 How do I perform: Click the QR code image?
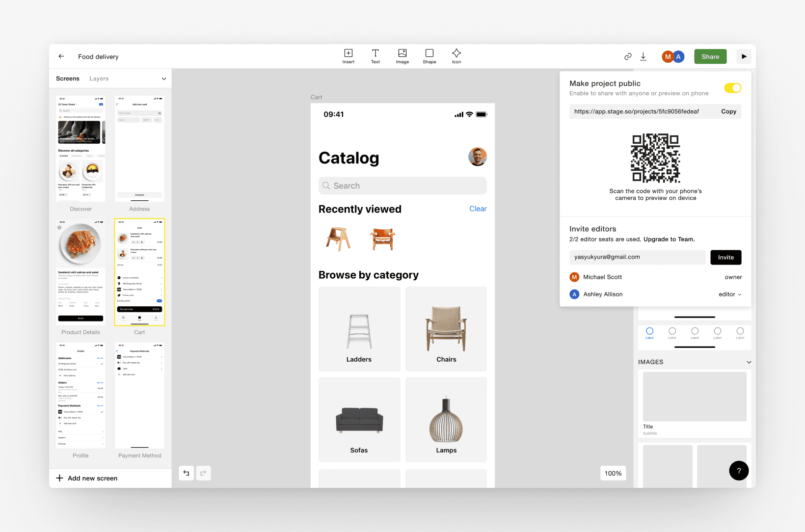(656, 158)
